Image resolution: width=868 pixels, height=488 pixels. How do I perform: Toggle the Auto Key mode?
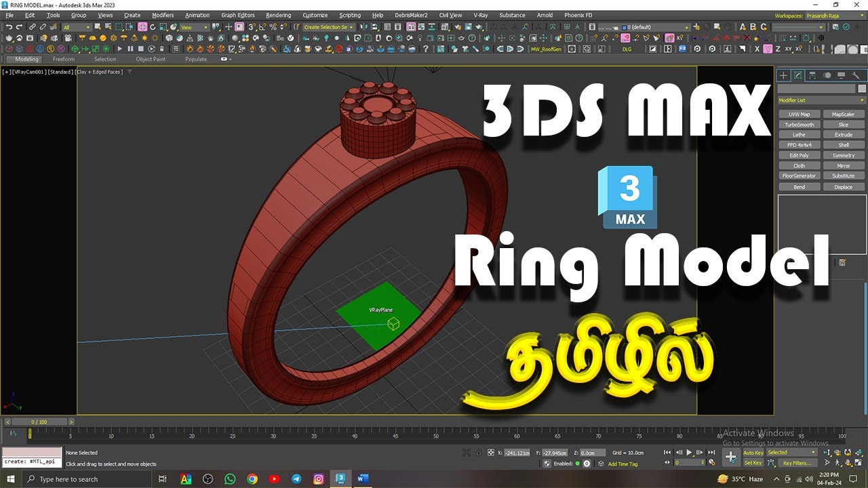click(x=753, y=452)
